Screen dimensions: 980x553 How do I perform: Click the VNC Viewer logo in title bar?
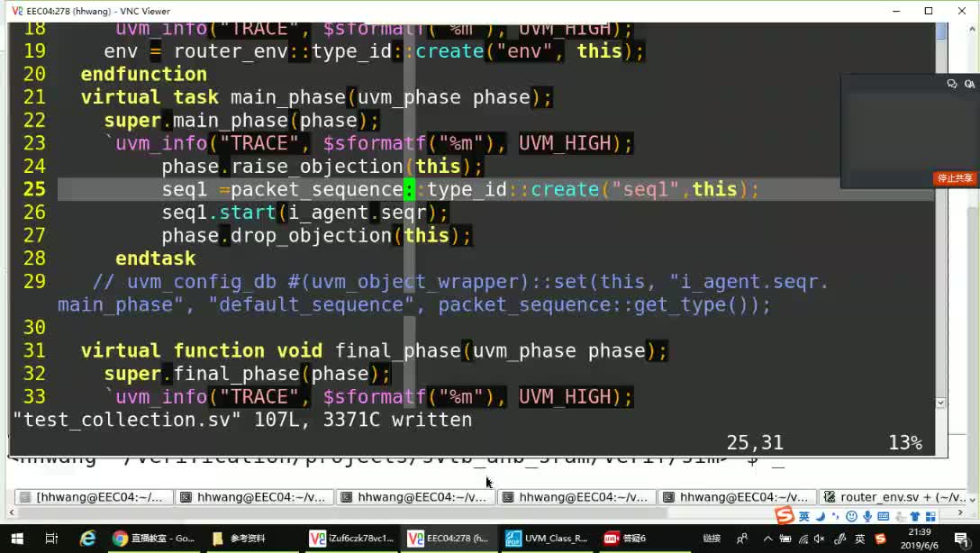[x=17, y=11]
